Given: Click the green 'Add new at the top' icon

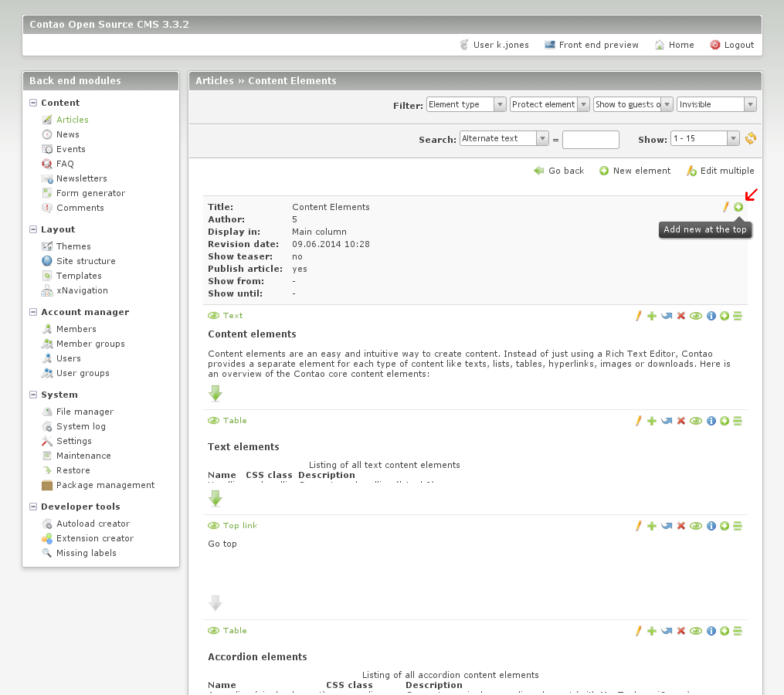Looking at the screenshot, I should pos(738,207).
